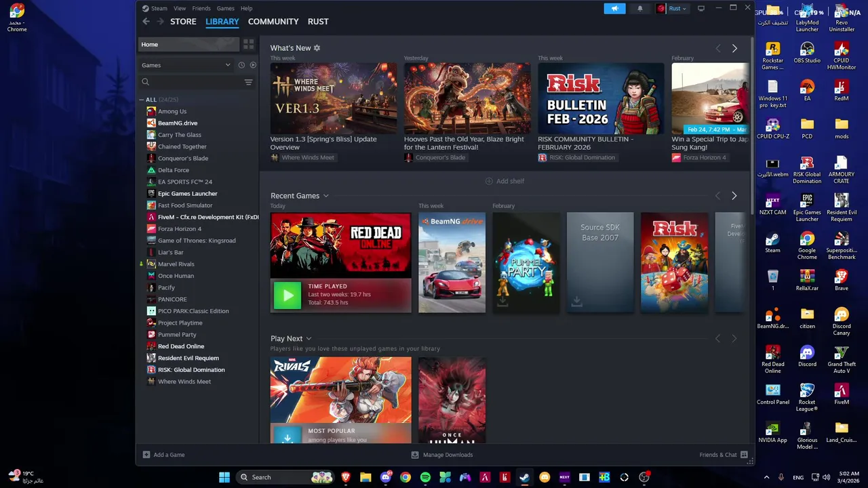Open What's New settings gear
868x488 pixels.
pos(317,48)
